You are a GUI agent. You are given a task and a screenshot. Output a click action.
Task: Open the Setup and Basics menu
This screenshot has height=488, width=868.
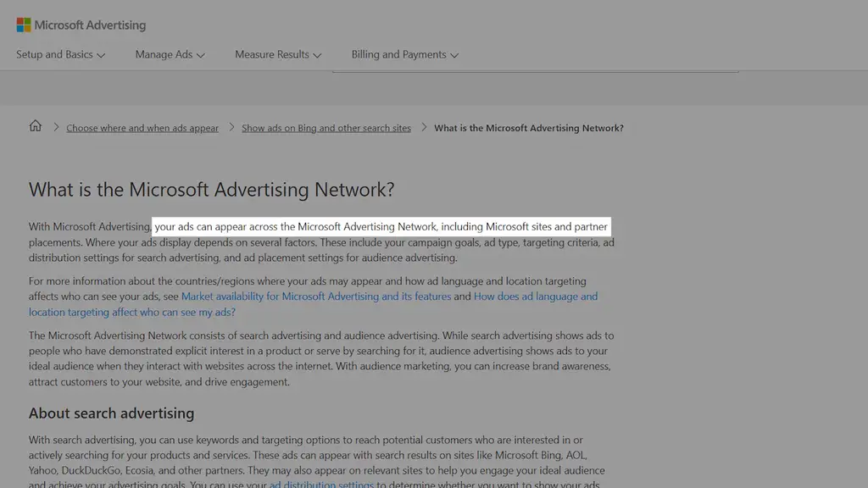tap(60, 55)
